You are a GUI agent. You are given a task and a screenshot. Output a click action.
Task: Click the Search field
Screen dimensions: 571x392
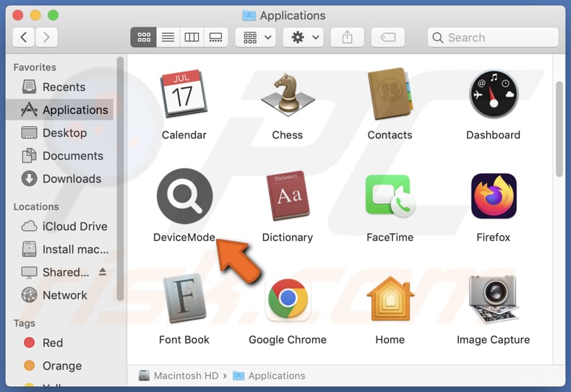point(493,37)
